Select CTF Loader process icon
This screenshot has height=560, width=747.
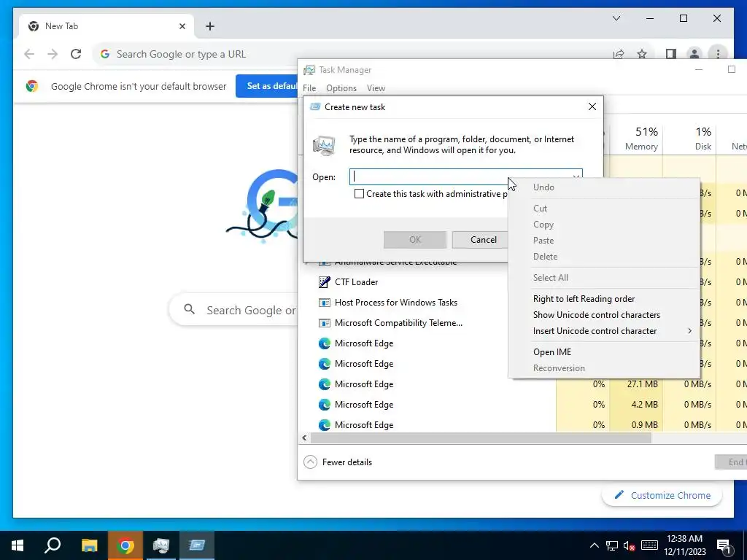tap(324, 282)
